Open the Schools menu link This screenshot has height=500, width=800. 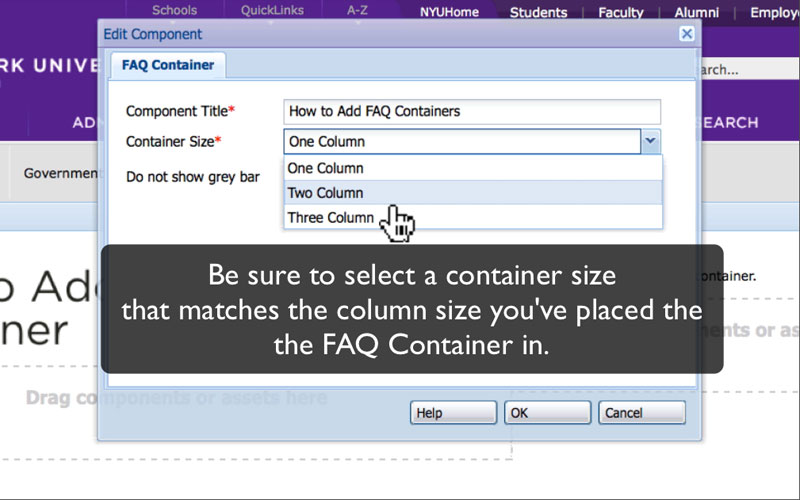click(x=174, y=11)
